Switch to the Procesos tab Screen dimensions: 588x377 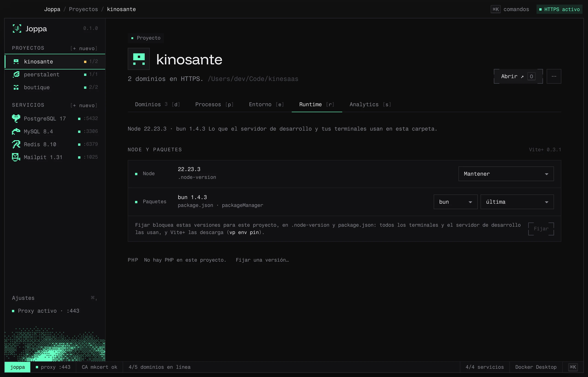tap(214, 105)
